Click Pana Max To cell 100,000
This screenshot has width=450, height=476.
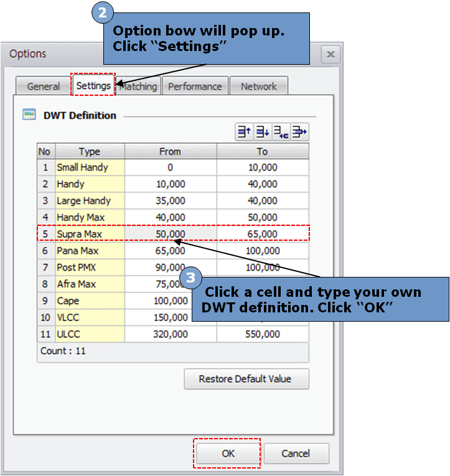tap(263, 251)
